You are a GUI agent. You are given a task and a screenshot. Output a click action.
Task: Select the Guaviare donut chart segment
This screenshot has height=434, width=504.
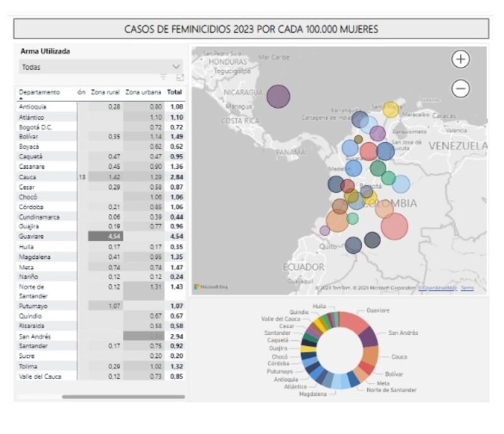pyautogui.click(x=354, y=322)
